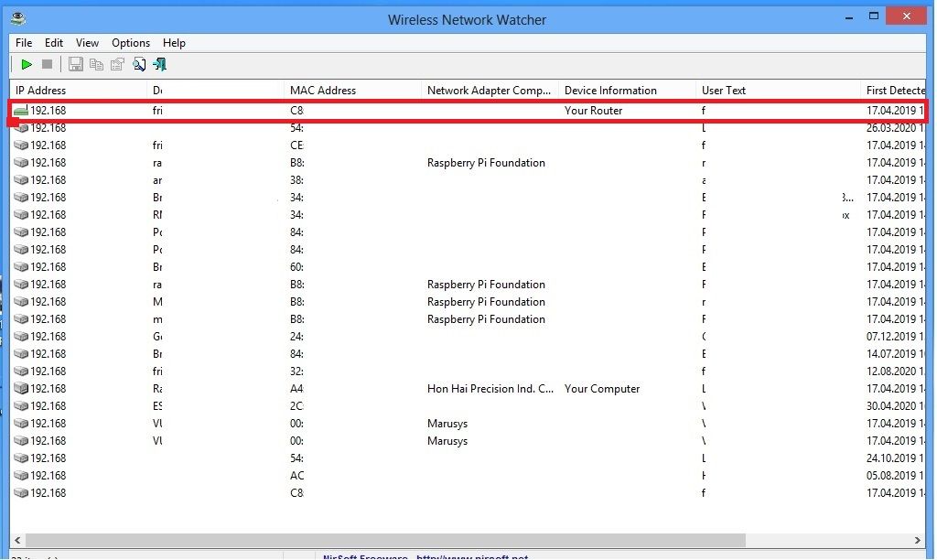This screenshot has height=560, width=937.
Task: Sort by Device Information column header
Action: 627,91
